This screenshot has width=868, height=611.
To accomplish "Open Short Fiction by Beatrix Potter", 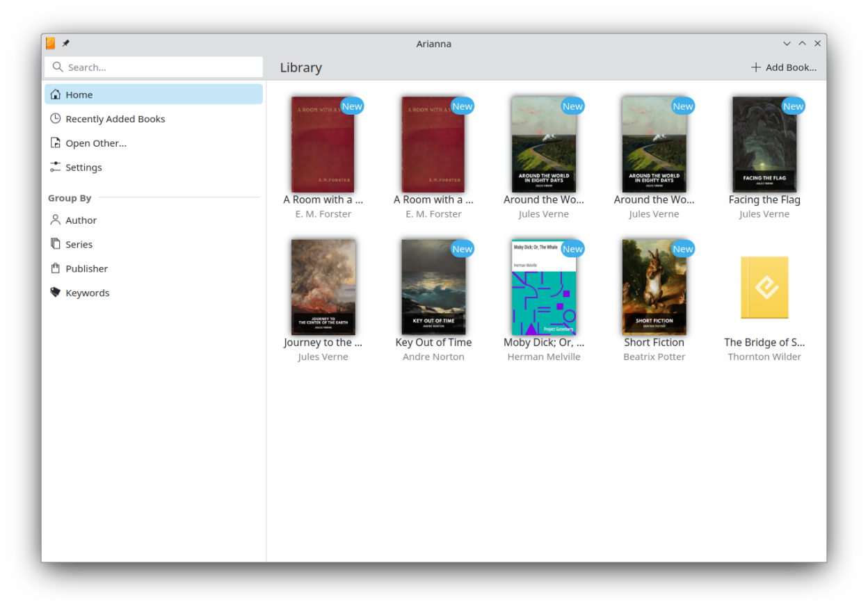I will (x=654, y=287).
